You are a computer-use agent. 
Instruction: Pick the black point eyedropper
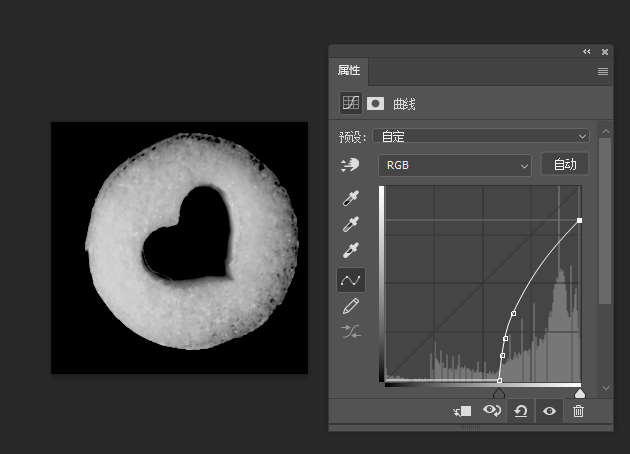(351, 198)
